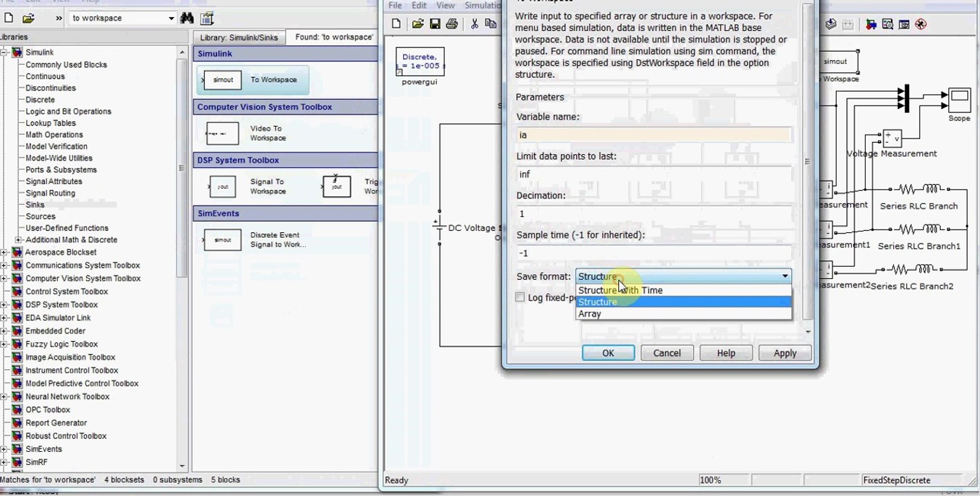Select Commonly Used Blocks tree item

(66, 65)
